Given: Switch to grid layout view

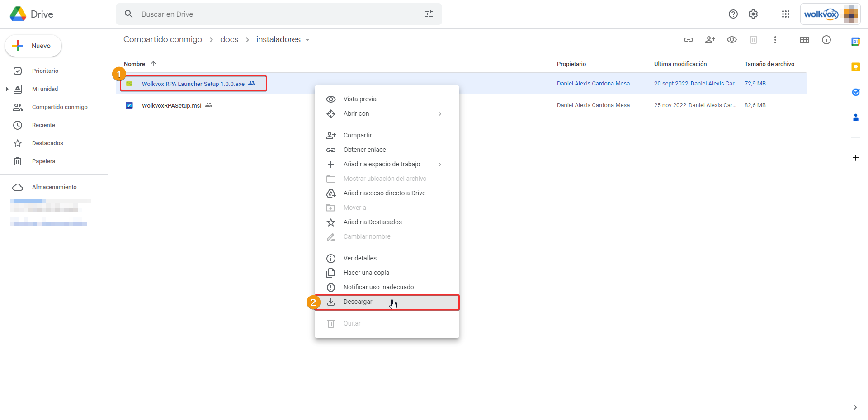Looking at the screenshot, I should pos(805,40).
